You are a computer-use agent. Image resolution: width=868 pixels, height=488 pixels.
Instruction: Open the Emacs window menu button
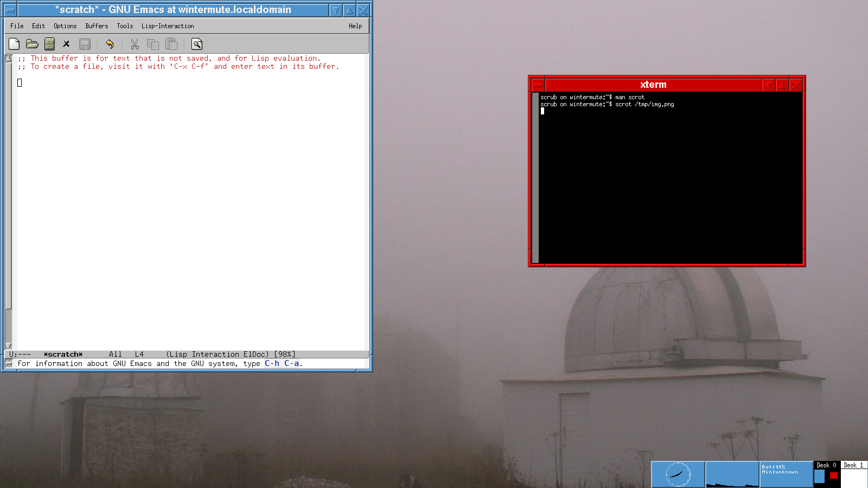pyautogui.click(x=10, y=10)
